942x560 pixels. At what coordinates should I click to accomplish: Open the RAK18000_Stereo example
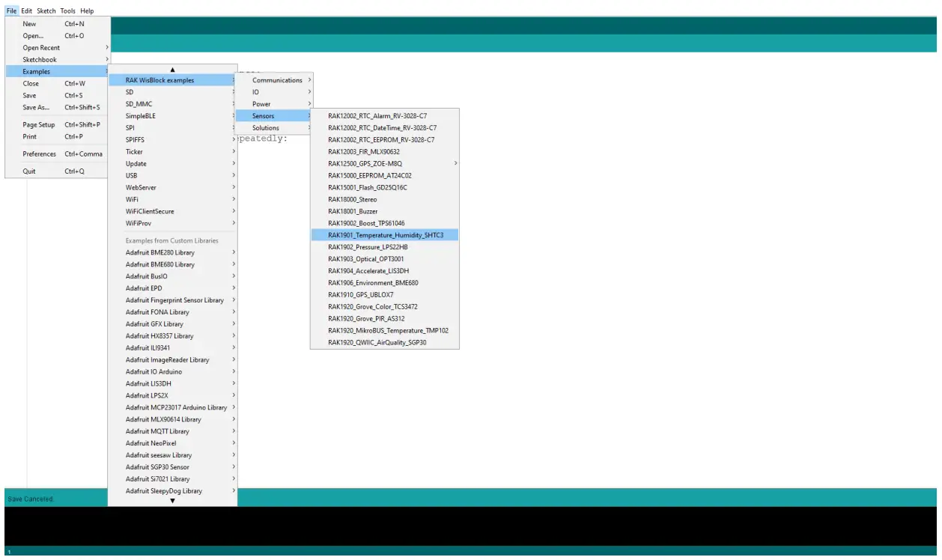(385, 200)
